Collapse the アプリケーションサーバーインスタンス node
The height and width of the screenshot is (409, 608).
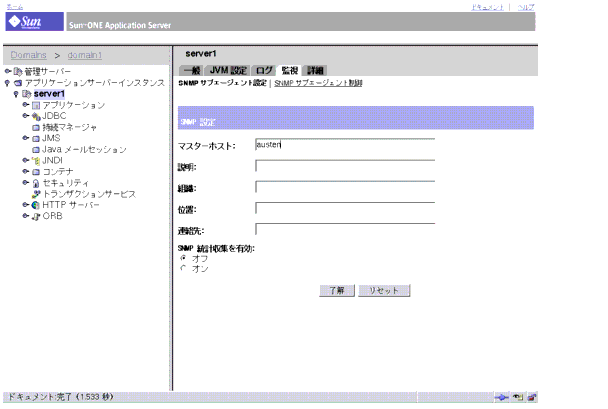click(x=7, y=83)
